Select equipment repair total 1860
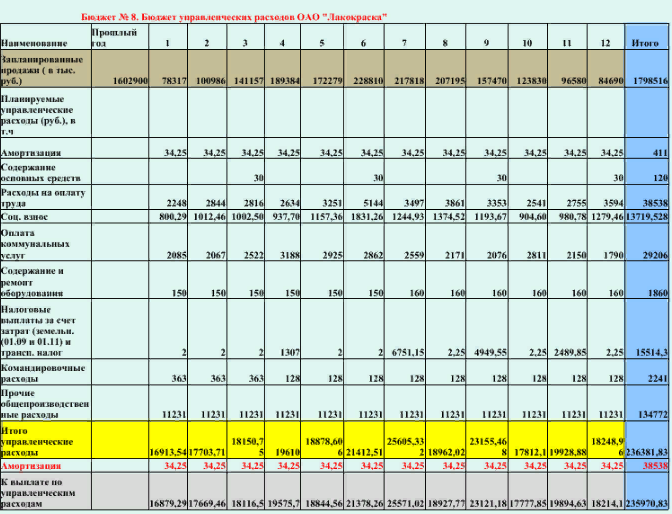This screenshot has width=672, height=514. point(657,293)
